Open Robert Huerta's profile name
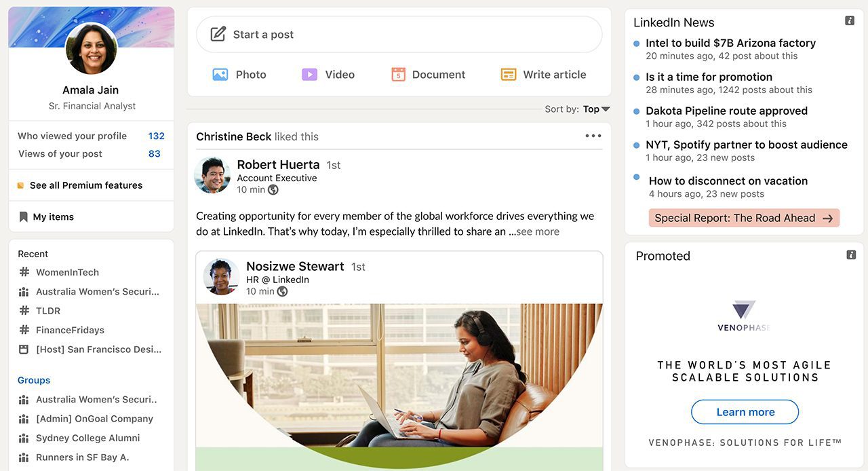 coord(278,164)
